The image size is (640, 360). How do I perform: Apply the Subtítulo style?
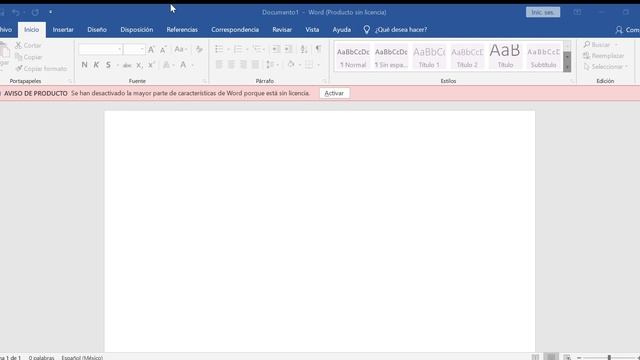[x=543, y=56]
